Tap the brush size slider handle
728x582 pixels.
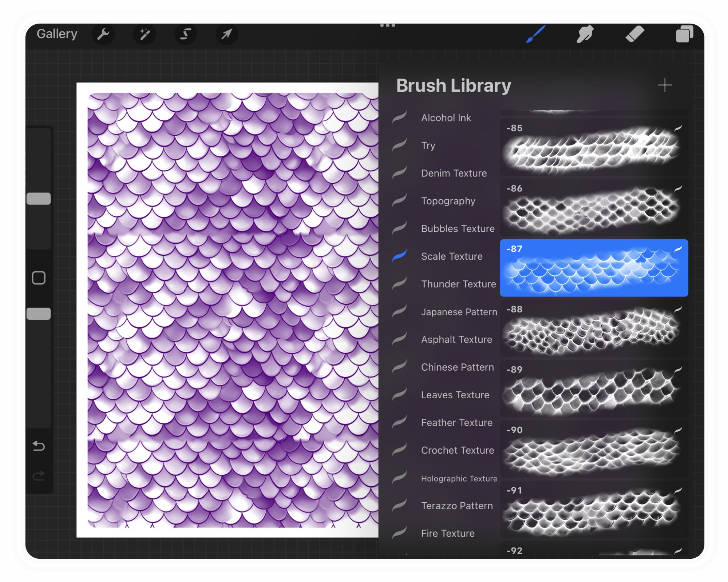(x=39, y=198)
